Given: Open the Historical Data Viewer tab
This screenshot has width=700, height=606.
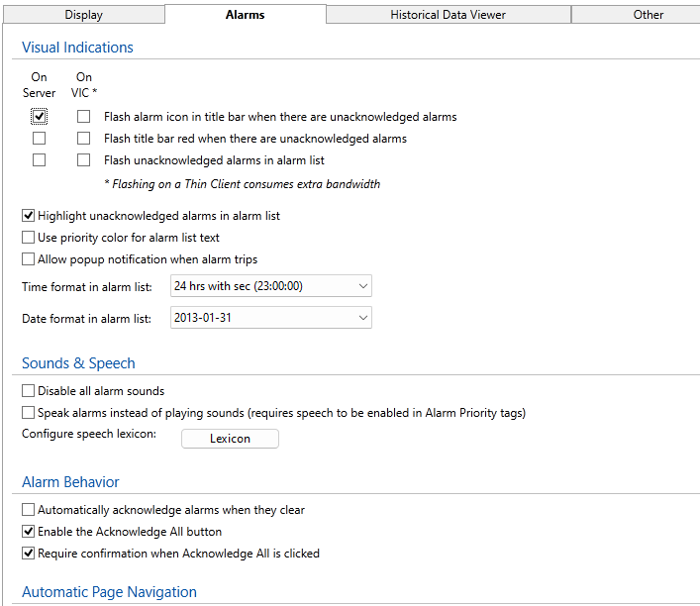Looking at the screenshot, I should tap(448, 15).
